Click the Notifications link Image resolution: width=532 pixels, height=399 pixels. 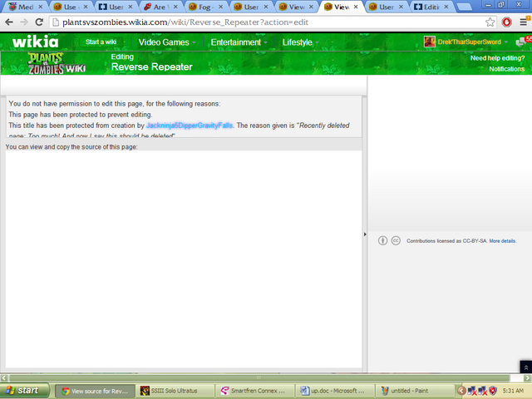pos(506,69)
